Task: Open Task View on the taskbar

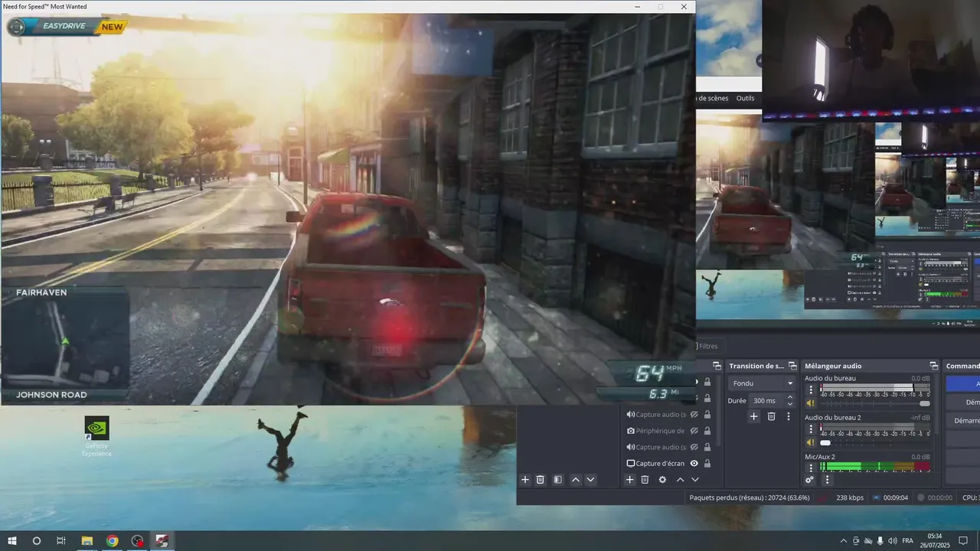Action: [x=61, y=541]
